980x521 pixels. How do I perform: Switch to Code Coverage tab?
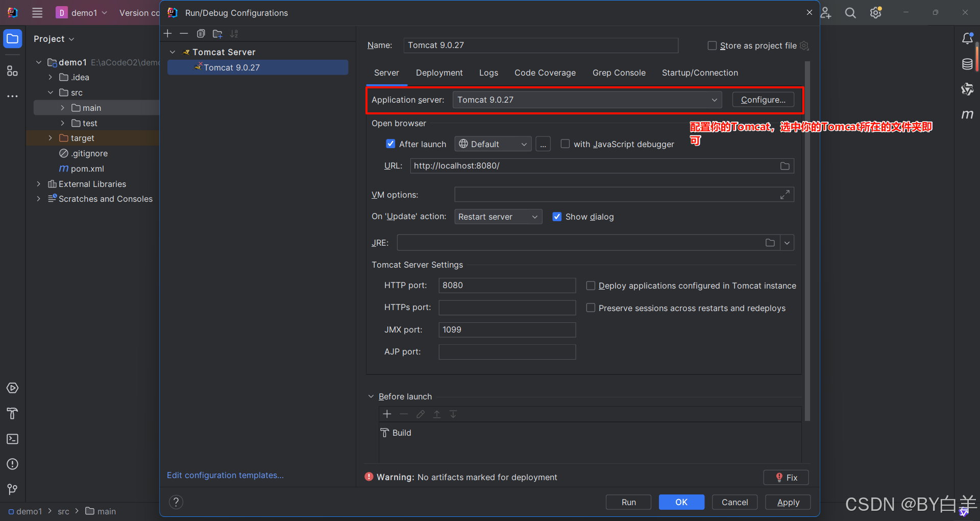tap(545, 73)
